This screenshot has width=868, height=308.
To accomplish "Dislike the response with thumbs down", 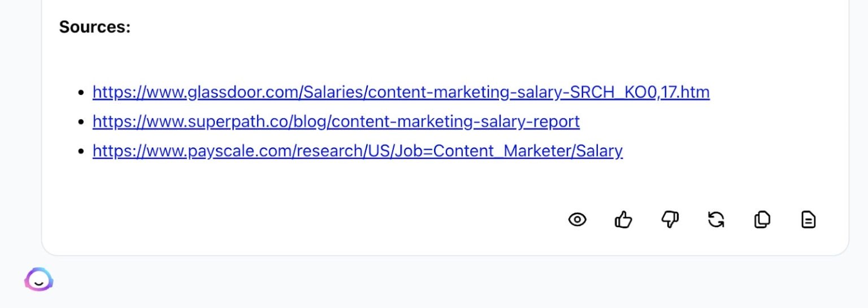I will (x=670, y=219).
